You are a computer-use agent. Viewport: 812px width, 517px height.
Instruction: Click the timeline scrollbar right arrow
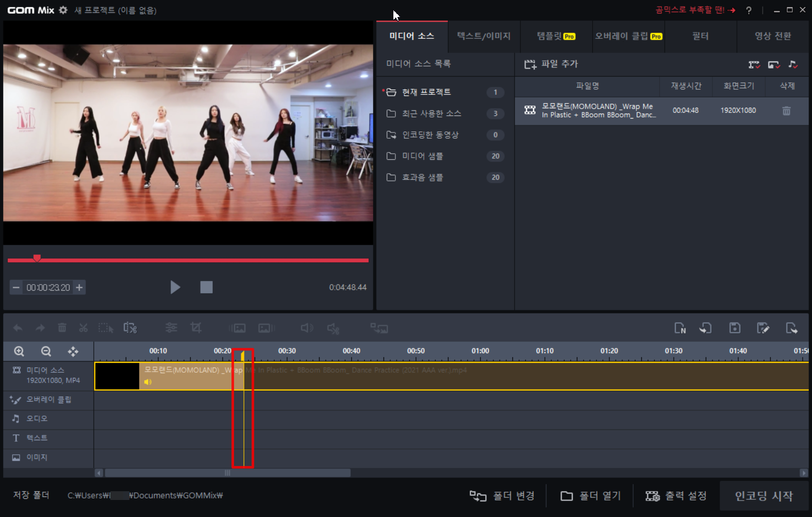pyautogui.click(x=804, y=473)
